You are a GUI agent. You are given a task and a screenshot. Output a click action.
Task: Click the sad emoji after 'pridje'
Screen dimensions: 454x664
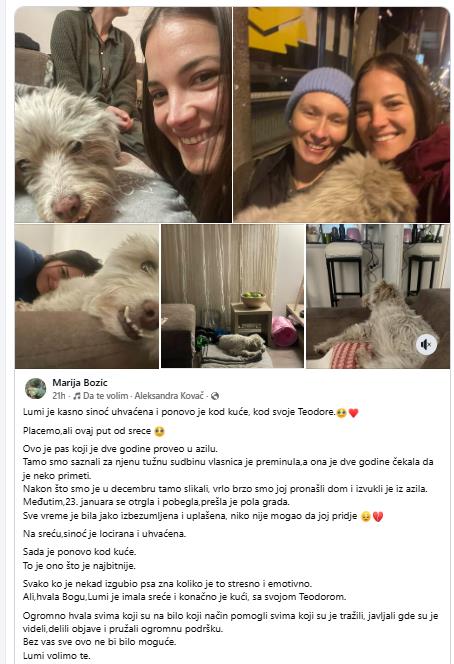[365, 517]
